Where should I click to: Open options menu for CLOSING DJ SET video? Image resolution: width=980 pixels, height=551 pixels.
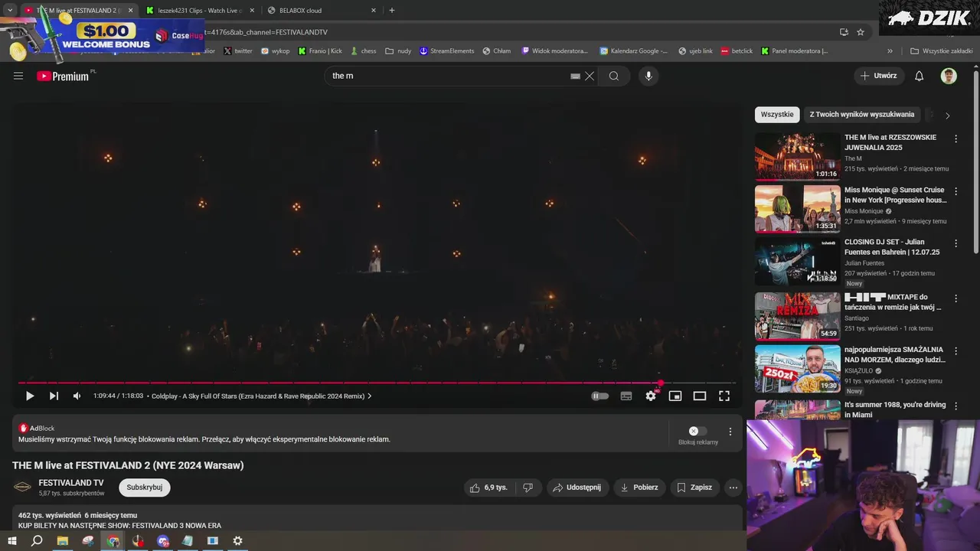pyautogui.click(x=955, y=243)
